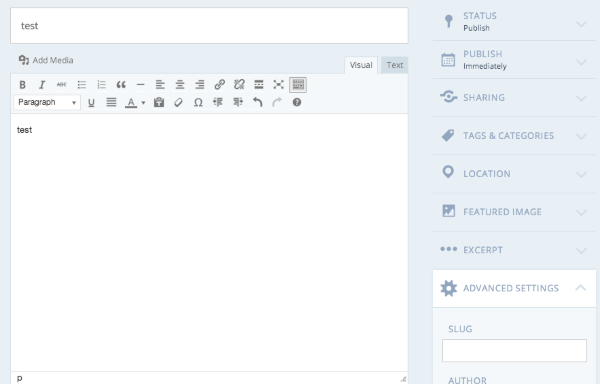Align text right

point(200,85)
